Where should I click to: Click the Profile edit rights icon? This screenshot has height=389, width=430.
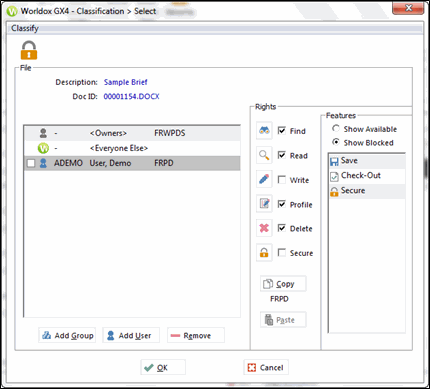click(264, 204)
